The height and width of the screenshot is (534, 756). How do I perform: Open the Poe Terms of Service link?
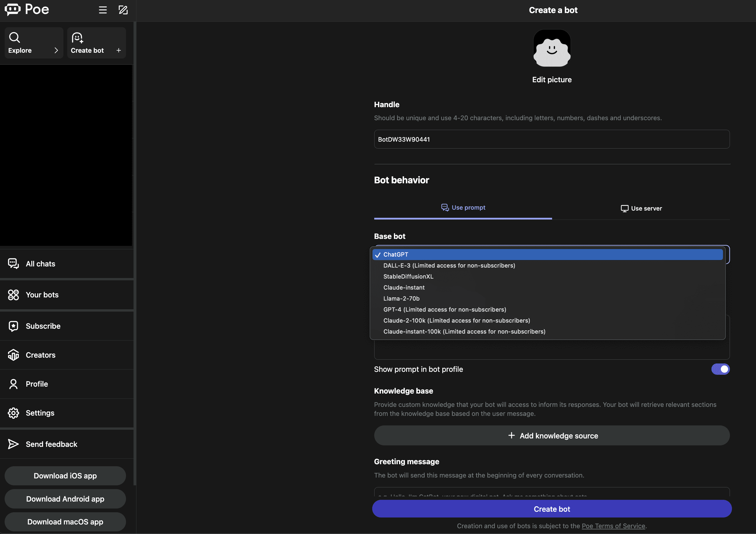click(613, 526)
